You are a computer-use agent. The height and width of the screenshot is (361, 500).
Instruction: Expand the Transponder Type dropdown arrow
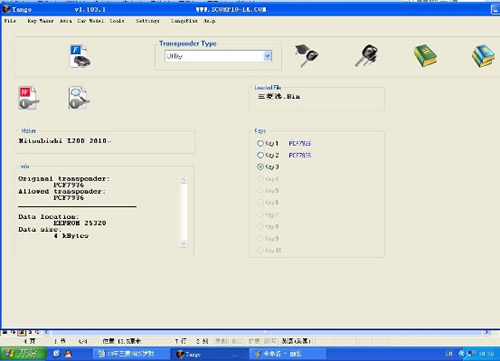coord(267,56)
